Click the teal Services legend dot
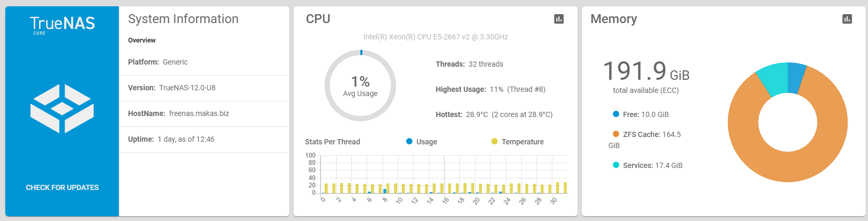868x221 pixels. pos(616,165)
